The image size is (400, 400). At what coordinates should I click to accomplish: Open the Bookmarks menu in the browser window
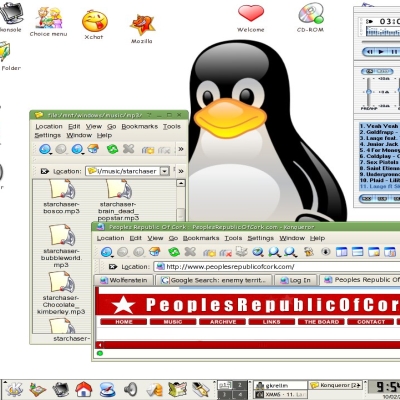coord(201,238)
